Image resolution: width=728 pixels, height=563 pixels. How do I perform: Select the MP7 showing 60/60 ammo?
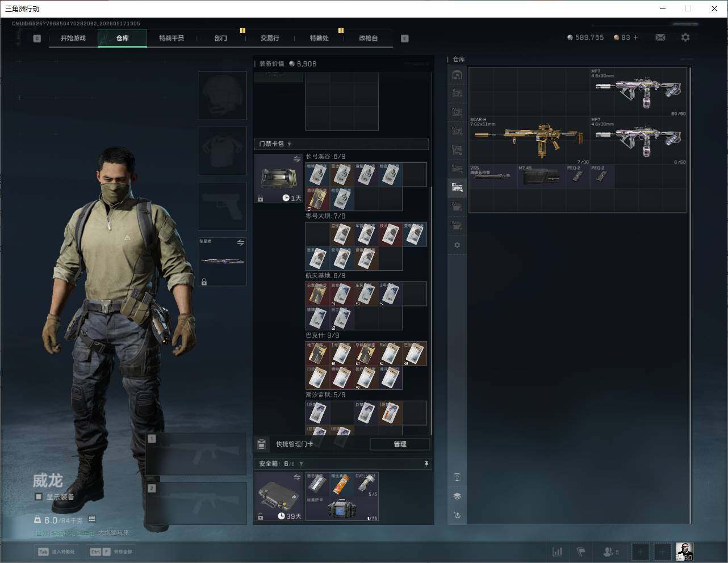coord(639,92)
